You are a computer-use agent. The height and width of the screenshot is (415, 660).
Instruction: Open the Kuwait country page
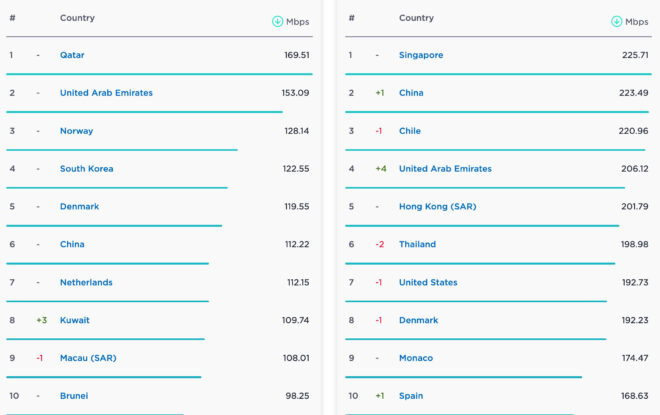click(x=74, y=320)
